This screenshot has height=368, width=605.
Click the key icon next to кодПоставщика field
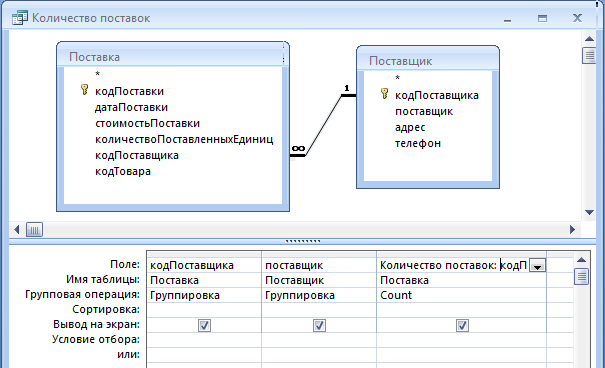pyautogui.click(x=384, y=94)
